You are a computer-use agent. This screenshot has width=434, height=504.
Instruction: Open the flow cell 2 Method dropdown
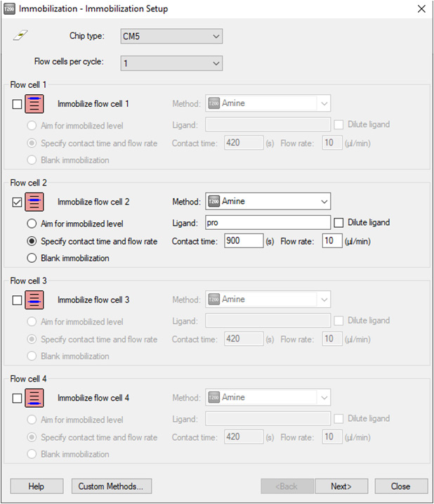coord(267,202)
